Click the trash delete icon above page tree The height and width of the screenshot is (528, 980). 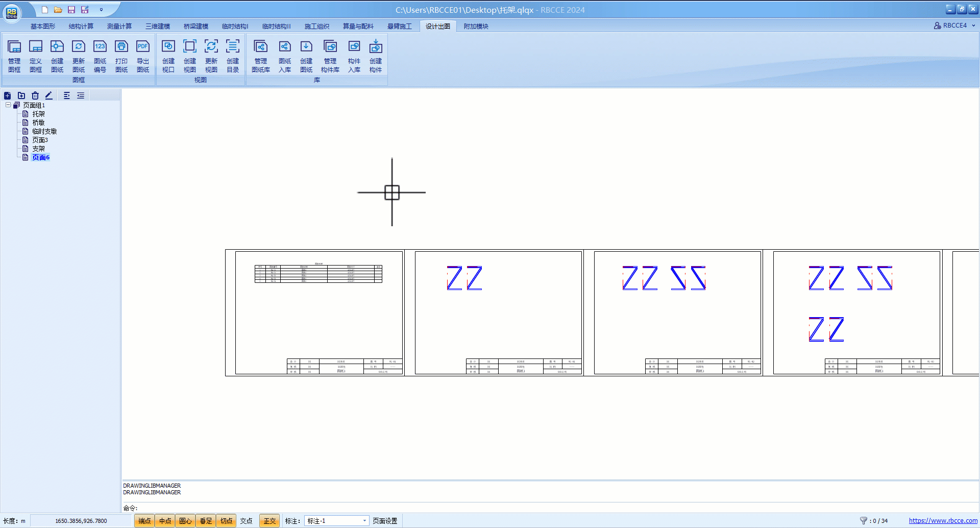coord(35,95)
